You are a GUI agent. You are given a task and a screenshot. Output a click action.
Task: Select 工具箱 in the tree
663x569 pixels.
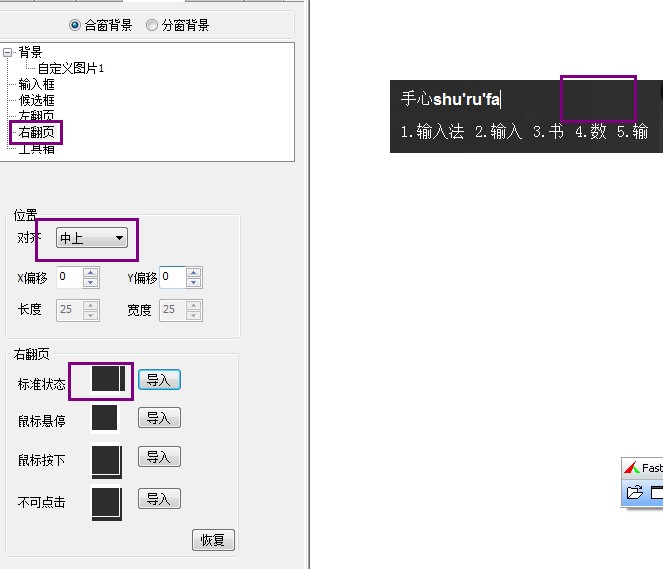[37, 148]
